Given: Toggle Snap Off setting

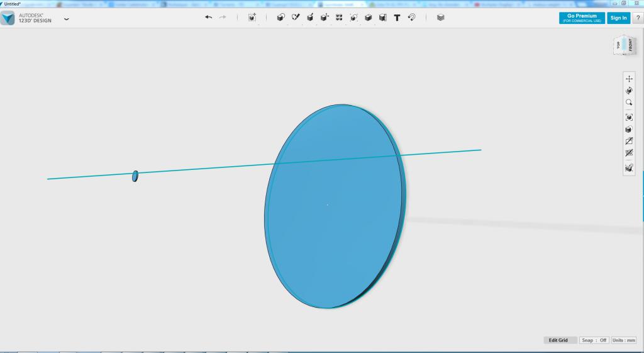Looking at the screenshot, I should coord(594,340).
